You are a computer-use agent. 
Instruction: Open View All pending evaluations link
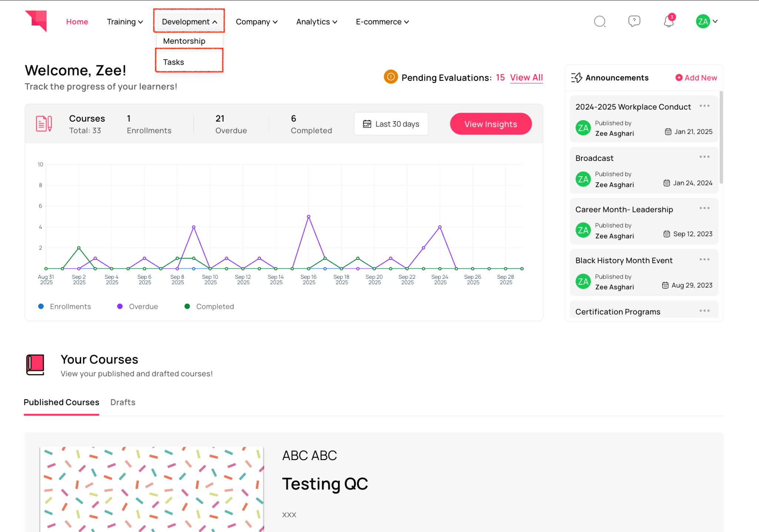pos(526,77)
